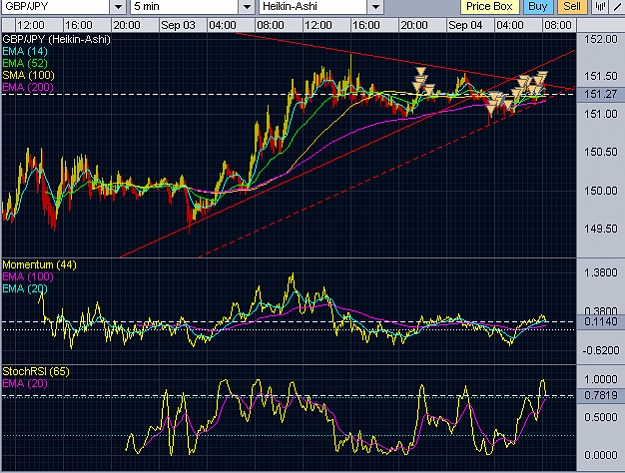Click the Momentum (44) indicator label
625x473 pixels.
pyautogui.click(x=39, y=265)
